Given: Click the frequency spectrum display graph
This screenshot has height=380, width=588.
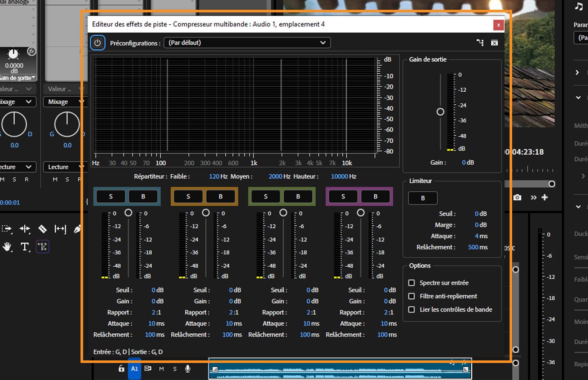Looking at the screenshot, I should click(x=235, y=105).
